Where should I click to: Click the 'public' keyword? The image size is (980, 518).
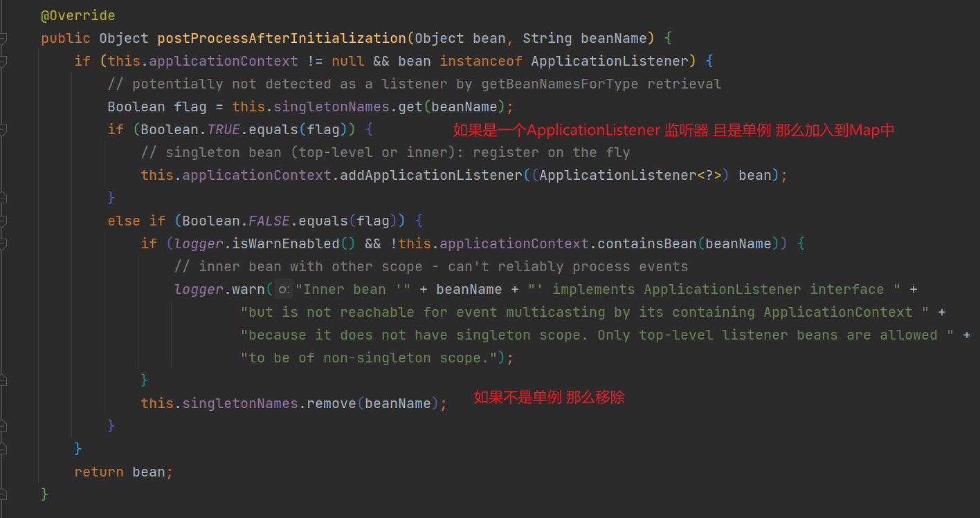coord(66,38)
